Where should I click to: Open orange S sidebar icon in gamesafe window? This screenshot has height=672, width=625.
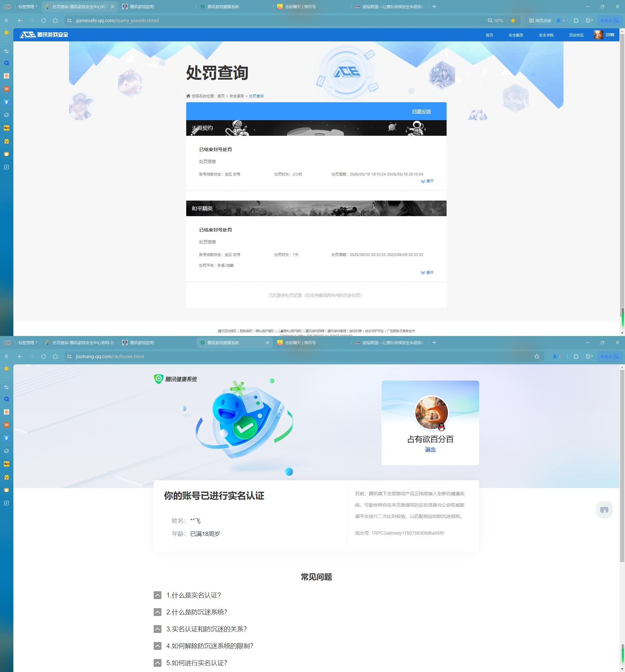click(7, 76)
